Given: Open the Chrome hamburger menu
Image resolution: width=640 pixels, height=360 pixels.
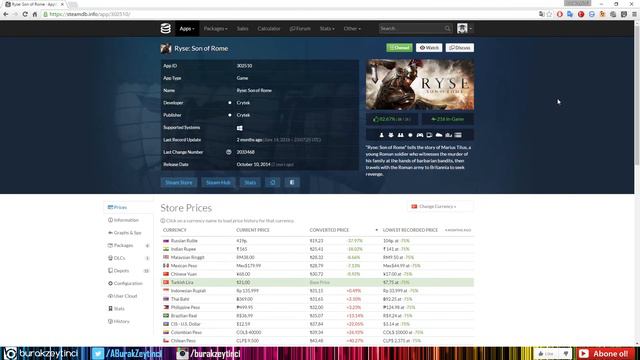Looking at the screenshot, I should pyautogui.click(x=634, y=14).
